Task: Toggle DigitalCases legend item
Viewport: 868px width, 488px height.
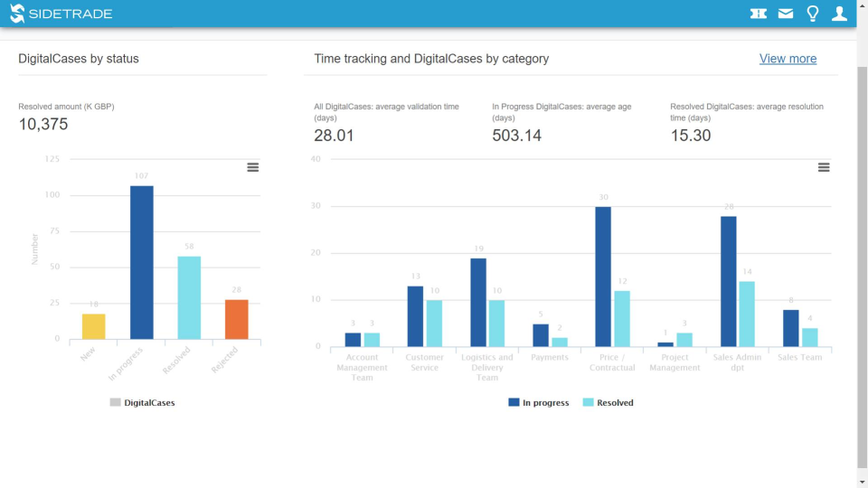Action: (x=142, y=403)
